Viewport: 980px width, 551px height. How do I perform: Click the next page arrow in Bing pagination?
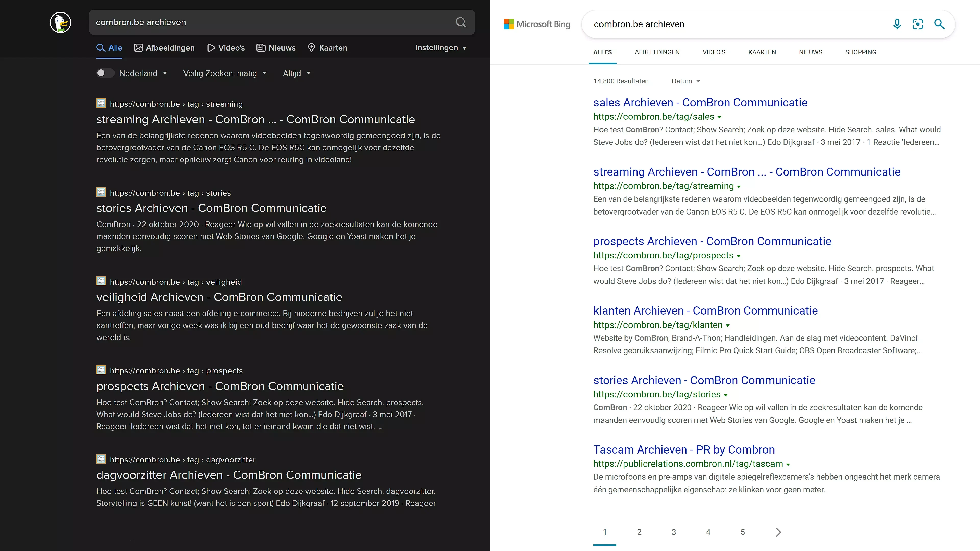tap(778, 532)
